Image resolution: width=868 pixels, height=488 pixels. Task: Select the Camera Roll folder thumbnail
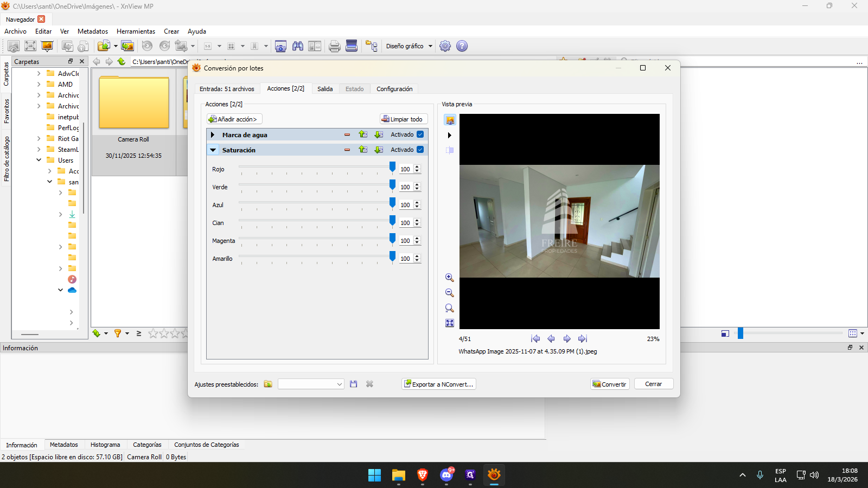tap(133, 102)
